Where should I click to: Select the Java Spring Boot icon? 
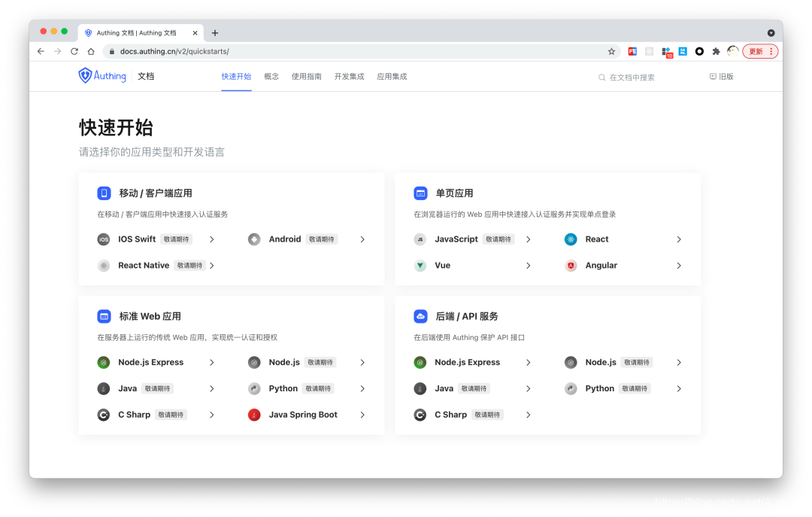coord(254,414)
